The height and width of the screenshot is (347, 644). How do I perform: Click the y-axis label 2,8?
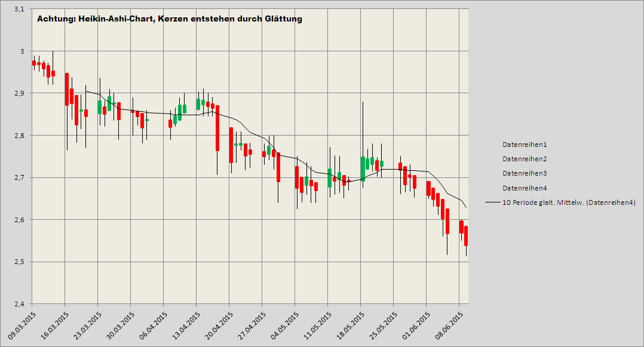pos(19,136)
